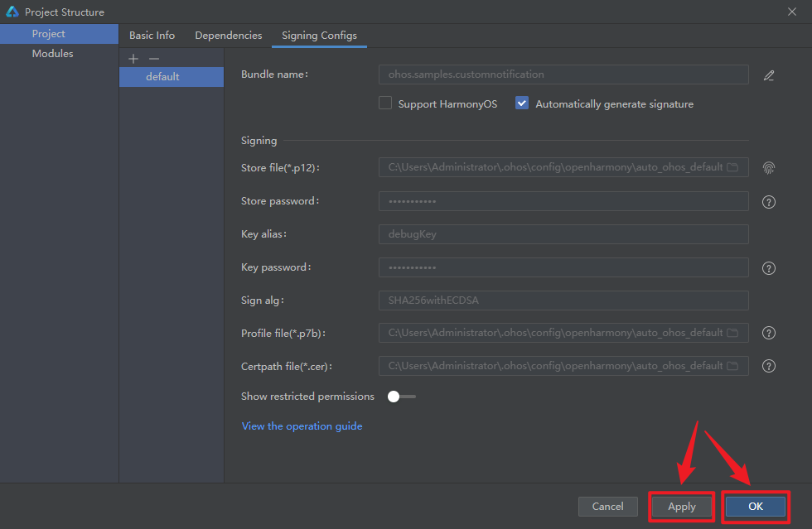Close the Project Structure dialog
Image resolution: width=812 pixels, height=529 pixels.
(x=792, y=12)
